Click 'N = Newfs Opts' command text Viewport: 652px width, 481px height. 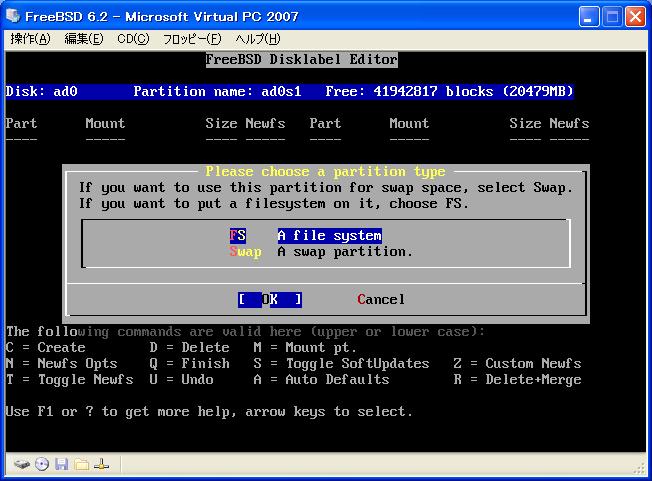(62, 363)
